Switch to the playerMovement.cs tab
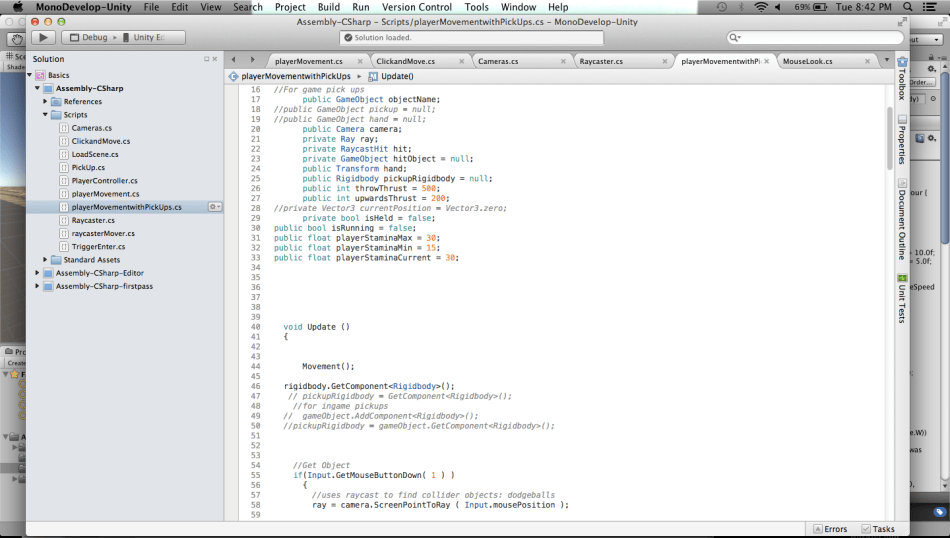950x538 pixels. click(308, 61)
